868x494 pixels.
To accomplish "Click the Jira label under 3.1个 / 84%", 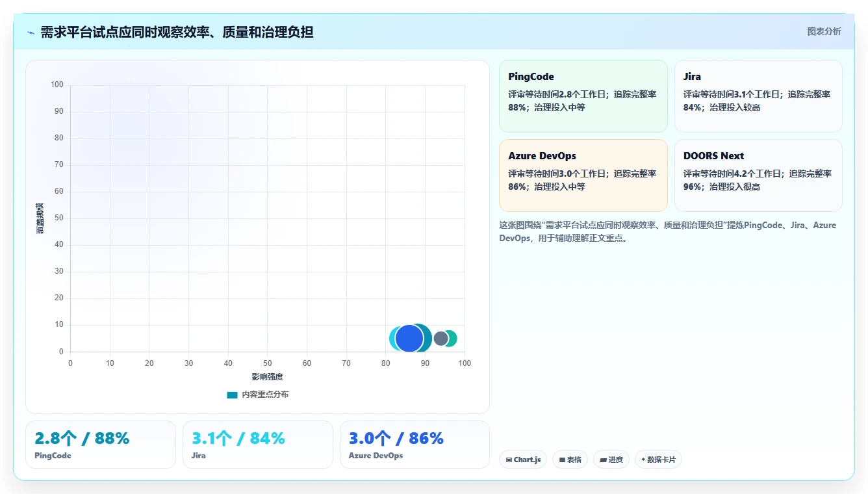I will 199,456.
